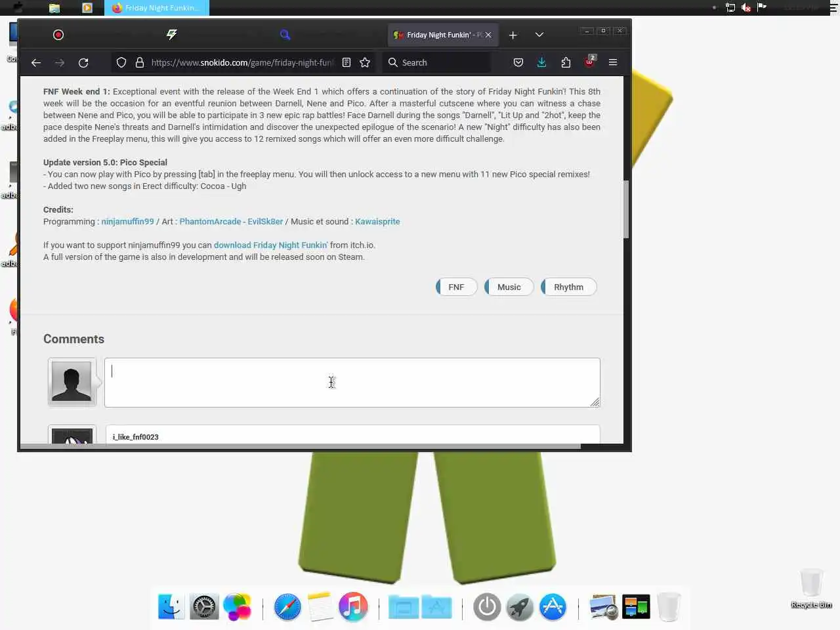Close the Friday Night Funkin' browser tab
The image size is (840, 630).
[488, 35]
